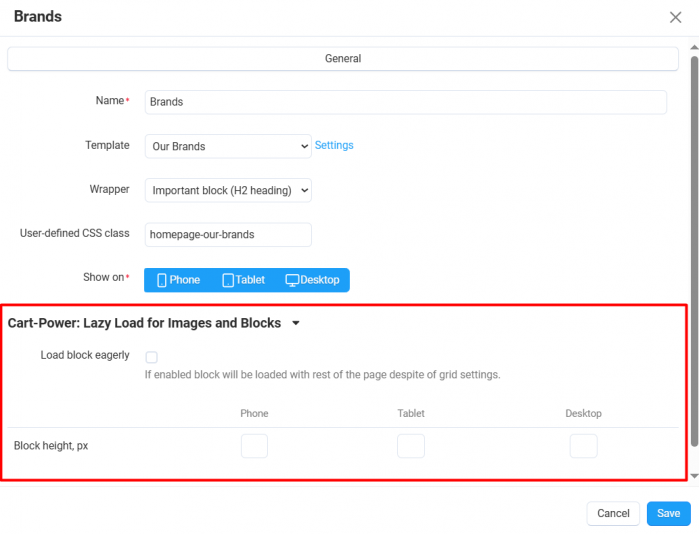Open the template Settings link

[334, 145]
